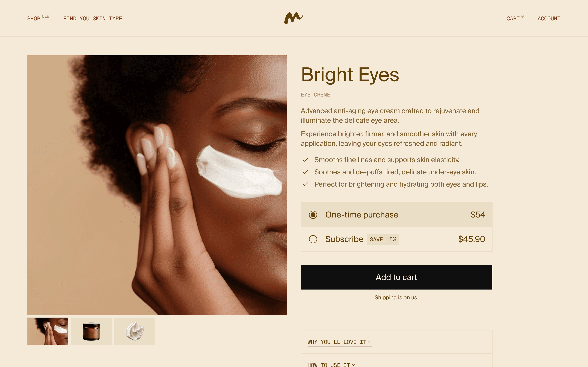Screen dimensions: 588x367
Task: Click the checkmark beside Soothes and de-puffs
Action: tap(305, 172)
